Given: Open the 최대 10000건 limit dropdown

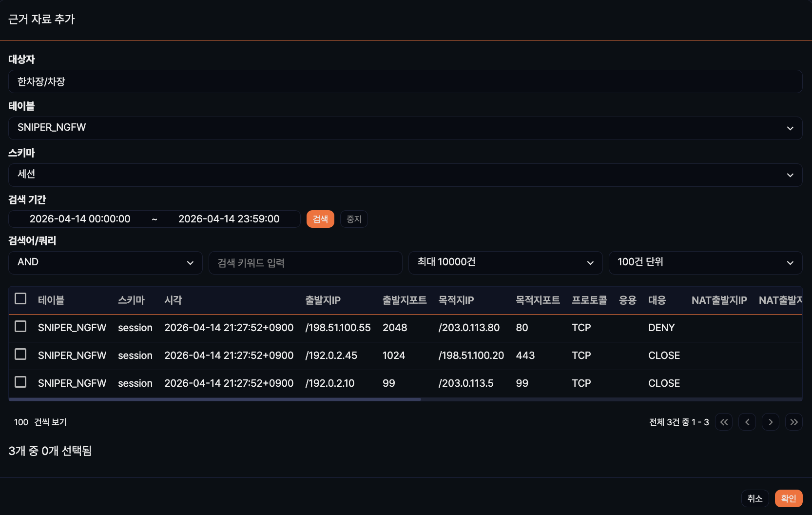Looking at the screenshot, I should click(x=505, y=263).
